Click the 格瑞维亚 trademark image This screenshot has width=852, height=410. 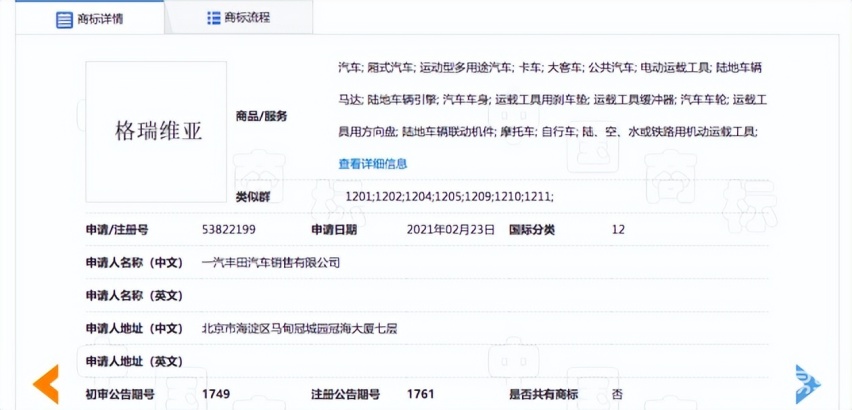pyautogui.click(x=156, y=132)
